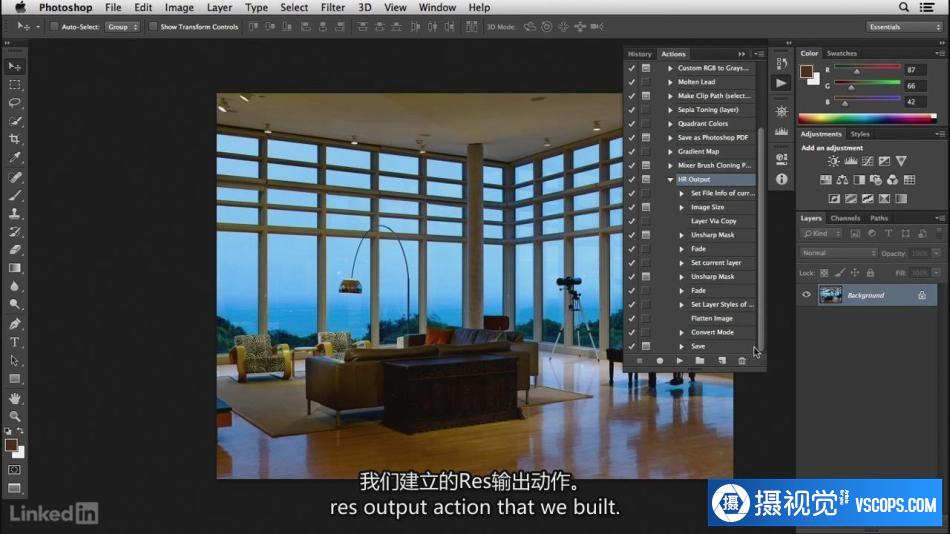Collapse the HR Output action

point(670,180)
